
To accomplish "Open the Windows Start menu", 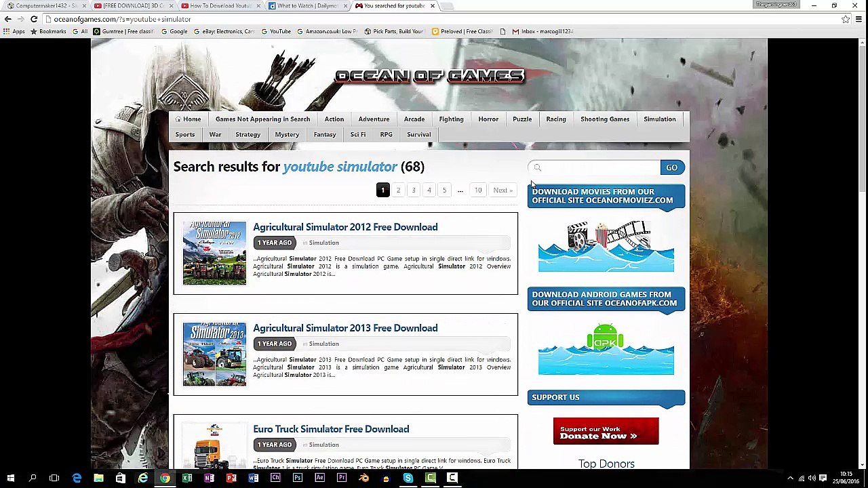I will pos(11,479).
